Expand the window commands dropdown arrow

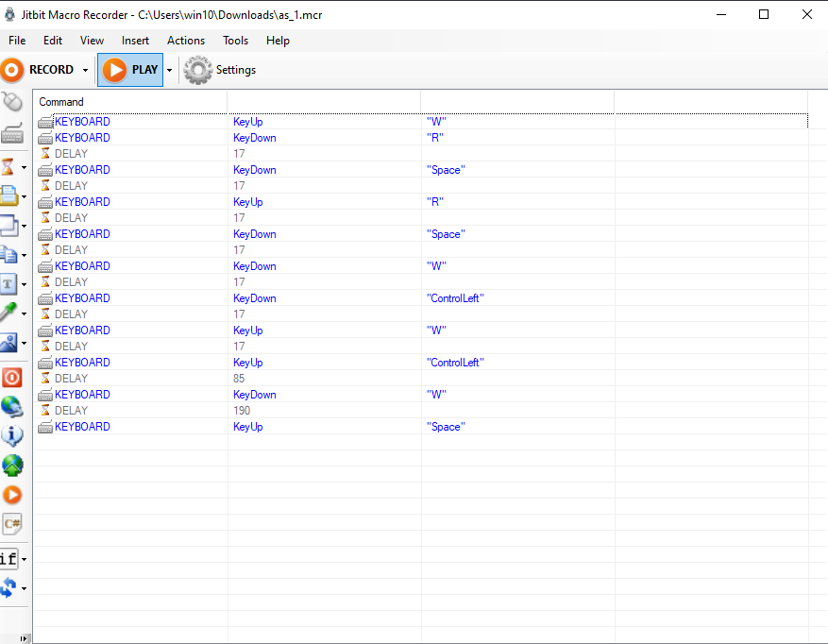[x=24, y=226]
